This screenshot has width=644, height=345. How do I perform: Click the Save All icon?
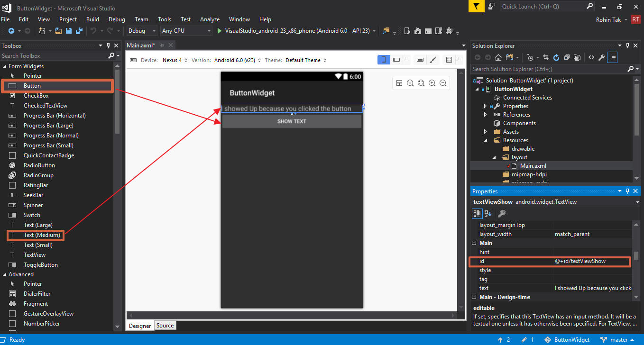[78, 31]
